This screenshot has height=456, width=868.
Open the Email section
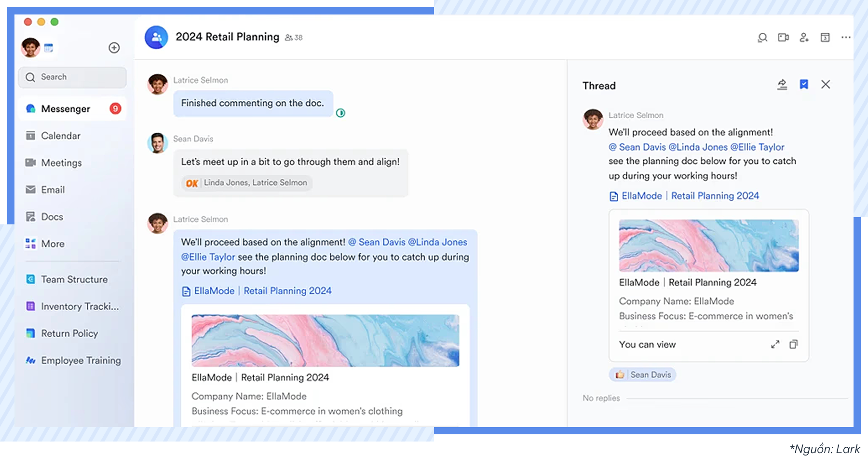click(x=72, y=190)
